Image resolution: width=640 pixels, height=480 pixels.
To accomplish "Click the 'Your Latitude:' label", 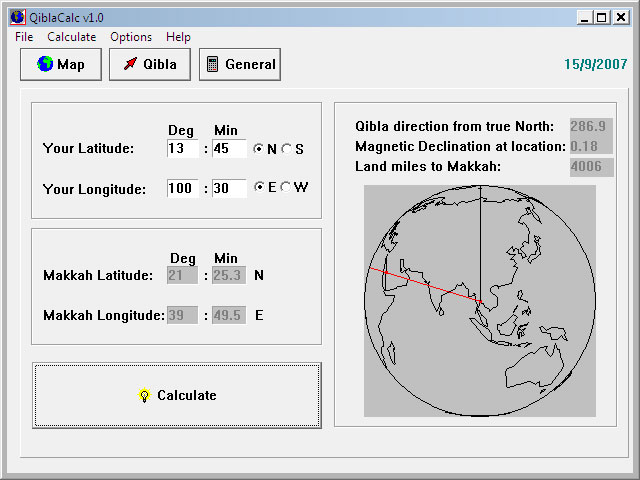I will (x=88, y=148).
